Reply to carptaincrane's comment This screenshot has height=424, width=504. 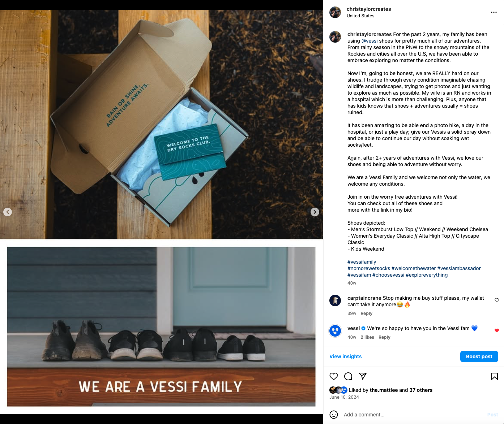click(x=366, y=313)
